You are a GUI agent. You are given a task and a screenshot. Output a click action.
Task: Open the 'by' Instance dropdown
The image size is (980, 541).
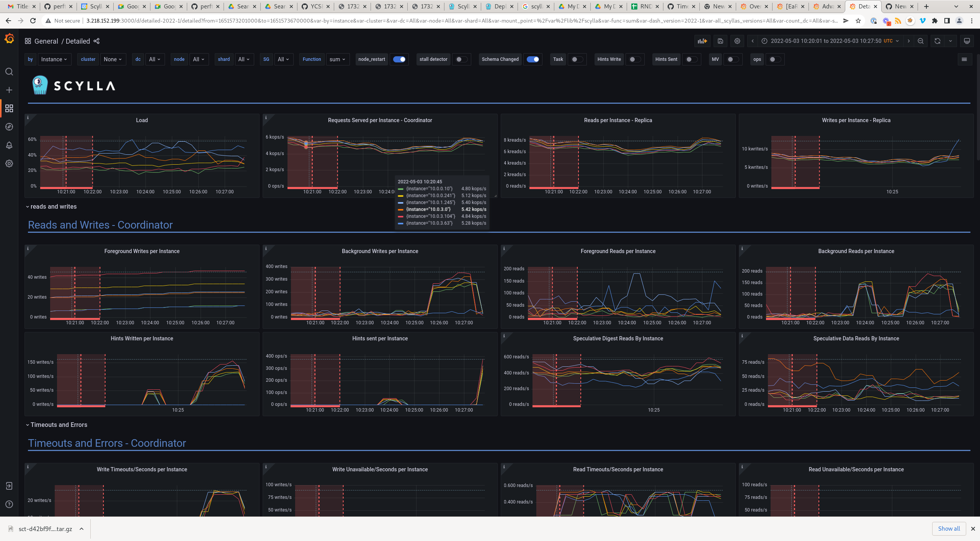[x=54, y=59]
